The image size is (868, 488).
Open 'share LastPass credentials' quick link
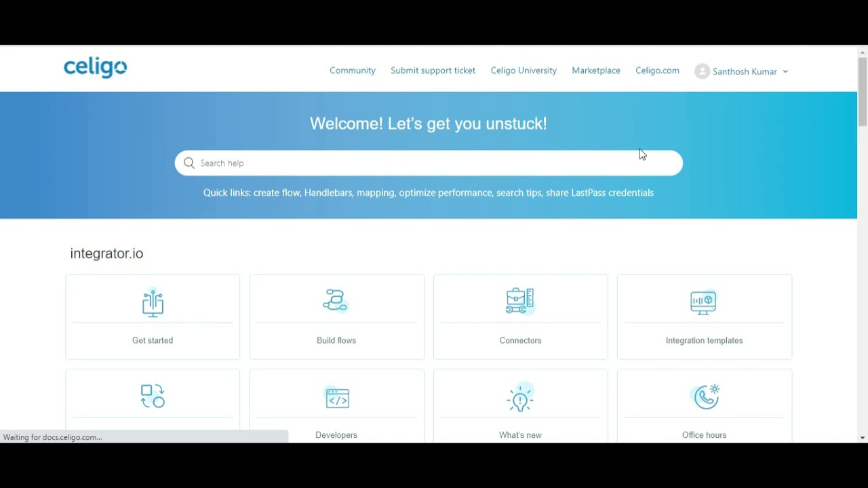(x=599, y=192)
